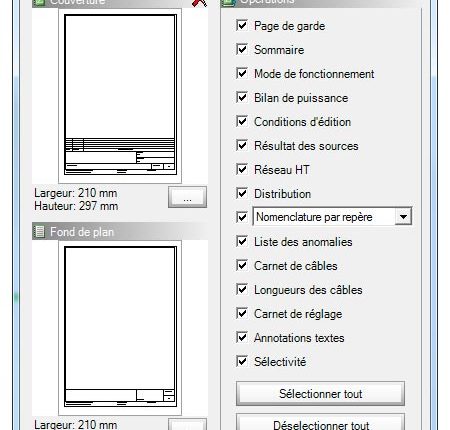
Task: Click the red X icon beside Couverture
Action: point(199,3)
